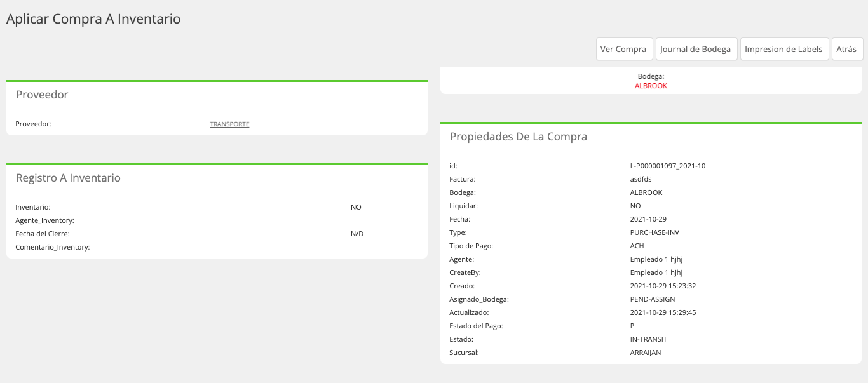Go back using the Atrás button
Viewport: 868px width, 383px height.
click(x=846, y=49)
